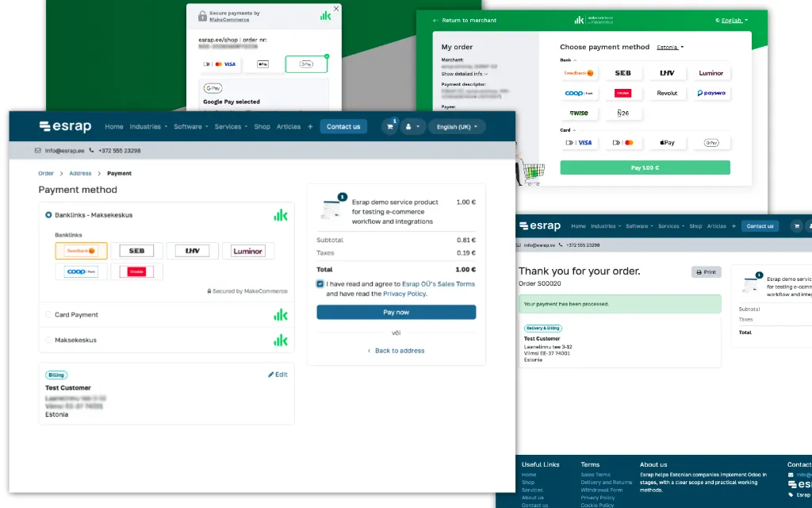Choose Google Pay in MakeCommerce Card section

coord(711,143)
